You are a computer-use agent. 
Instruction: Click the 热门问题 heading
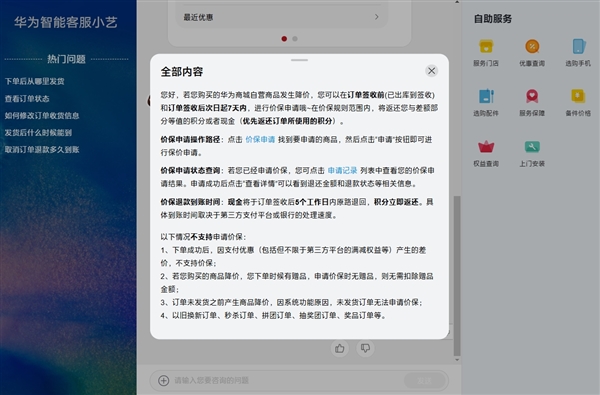(66, 59)
